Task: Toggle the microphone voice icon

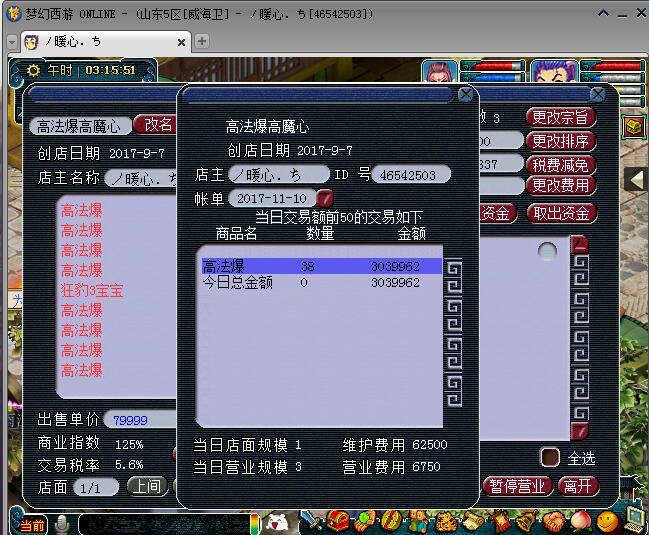Action: [x=62, y=525]
